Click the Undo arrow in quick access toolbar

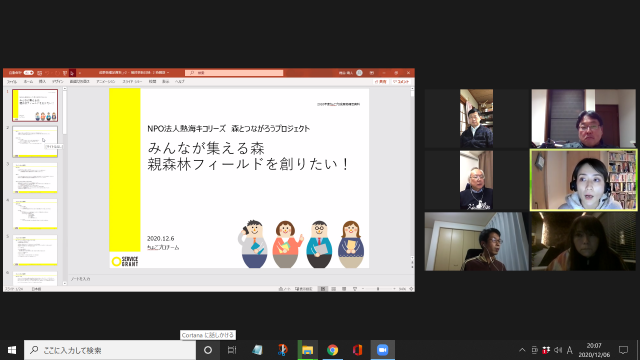click(48, 73)
